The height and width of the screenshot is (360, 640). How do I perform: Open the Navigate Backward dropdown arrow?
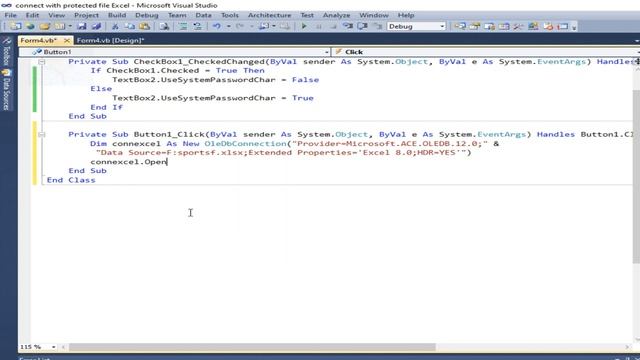(x=274, y=26)
